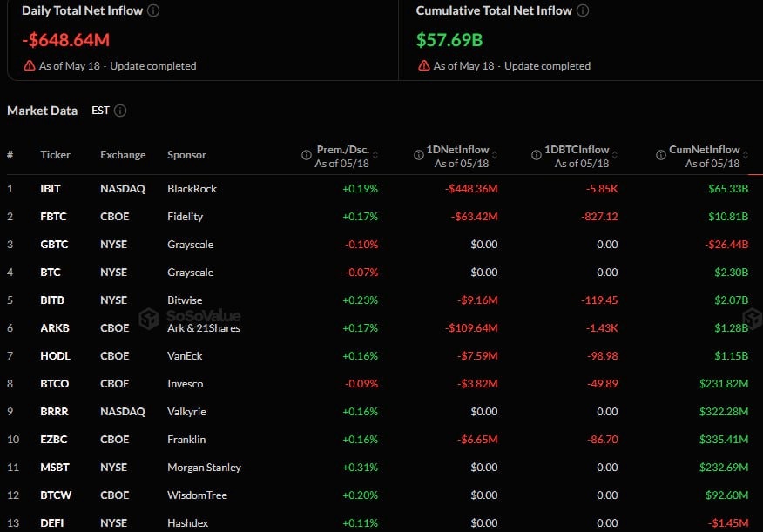763x532 pixels.
Task: Click the Invesco sponsor cell
Action: pyautogui.click(x=186, y=384)
